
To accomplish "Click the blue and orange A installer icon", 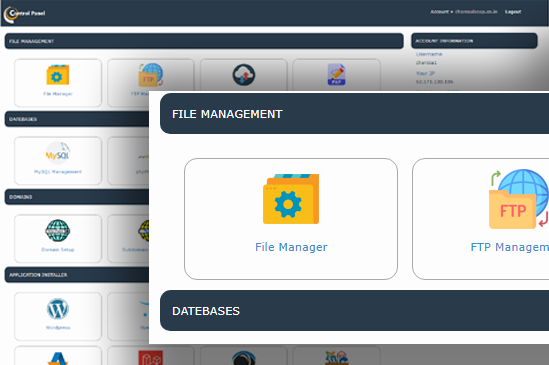I will 58,358.
